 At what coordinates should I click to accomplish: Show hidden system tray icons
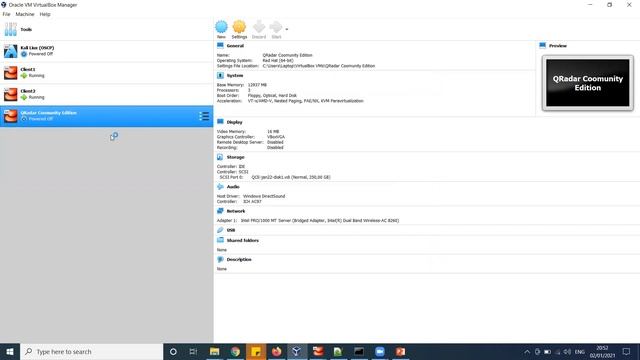click(527, 351)
